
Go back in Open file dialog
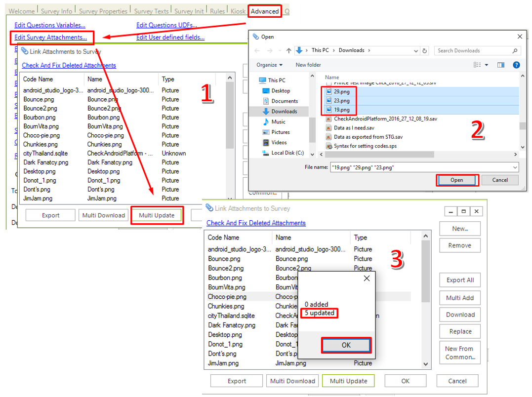click(257, 50)
